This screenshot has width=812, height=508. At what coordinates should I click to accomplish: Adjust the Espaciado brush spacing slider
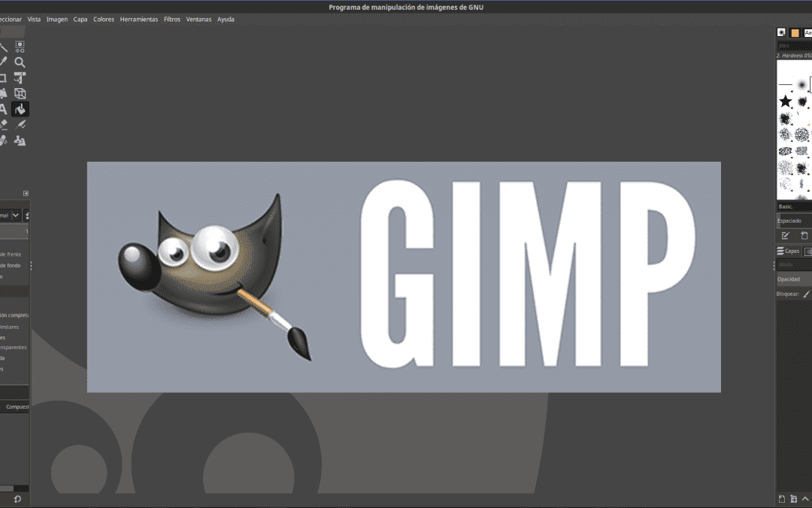point(794,221)
